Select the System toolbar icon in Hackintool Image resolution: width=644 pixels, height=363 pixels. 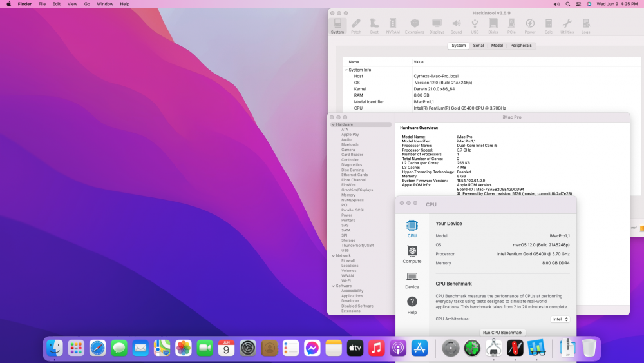click(x=337, y=26)
